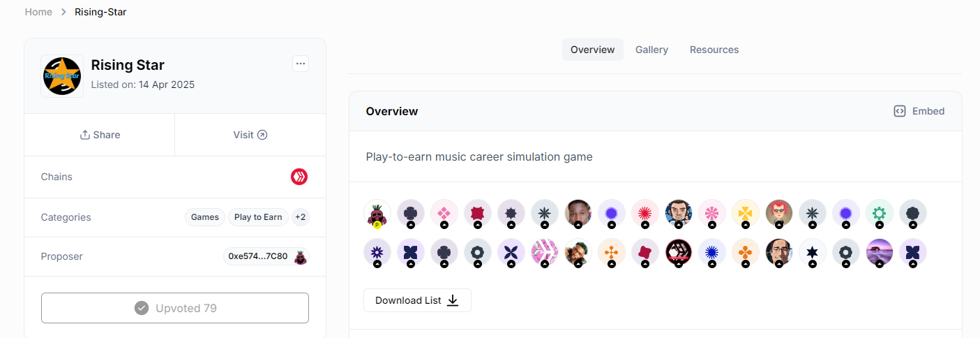Open the curly-haired person photo avatar

coord(578,252)
